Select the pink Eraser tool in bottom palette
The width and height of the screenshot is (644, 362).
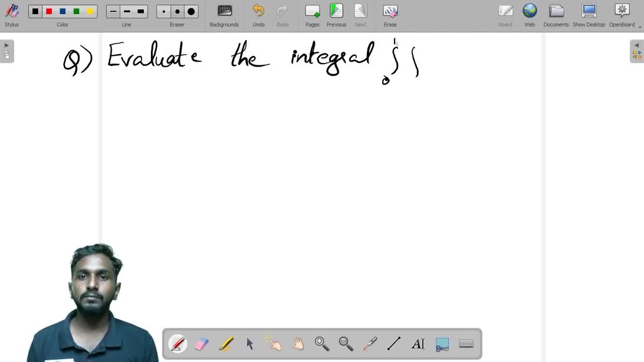click(202, 344)
